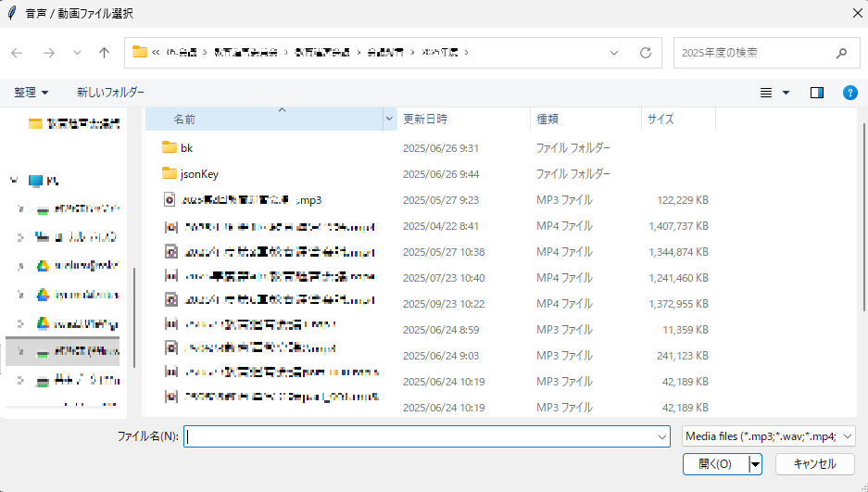Select the PC item in navigation pane
The width and height of the screenshot is (868, 492).
44,181
